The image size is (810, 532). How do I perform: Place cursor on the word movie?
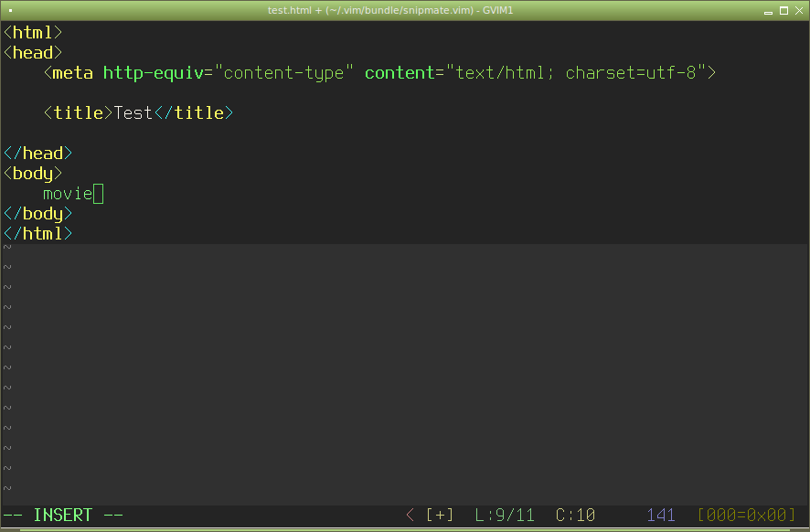coord(68,194)
